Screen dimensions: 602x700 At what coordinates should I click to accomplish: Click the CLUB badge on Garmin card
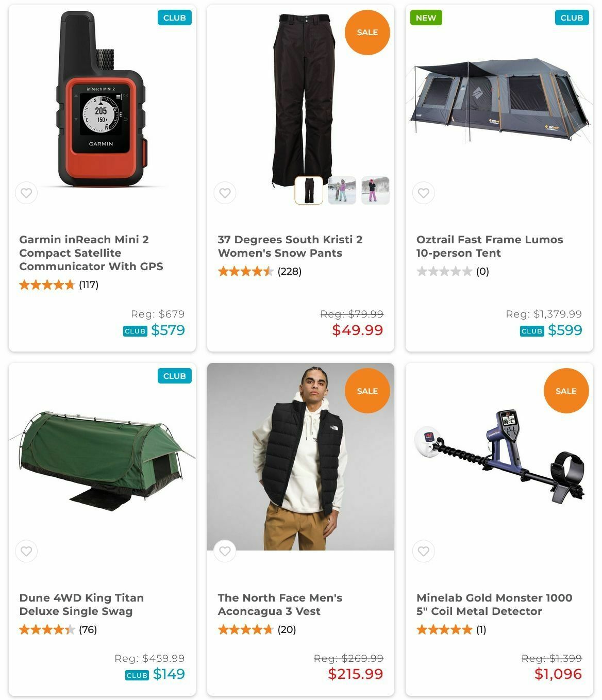point(175,18)
